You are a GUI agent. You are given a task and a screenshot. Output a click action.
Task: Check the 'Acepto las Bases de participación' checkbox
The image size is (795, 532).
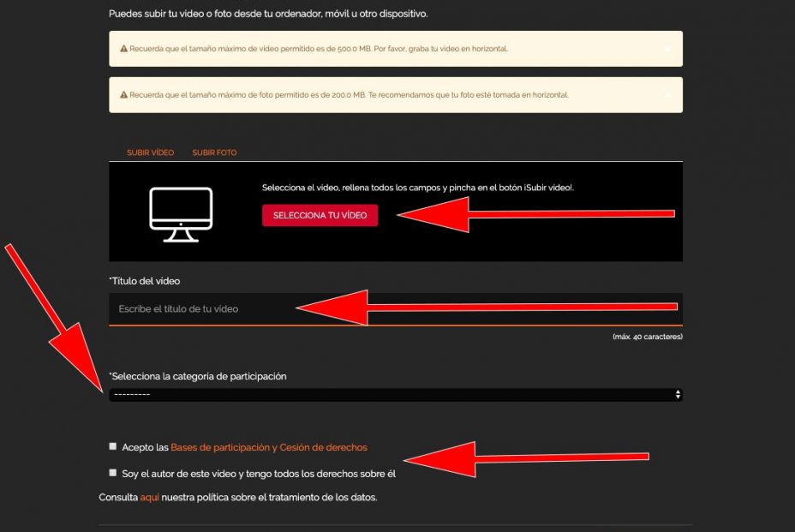[x=112, y=446]
